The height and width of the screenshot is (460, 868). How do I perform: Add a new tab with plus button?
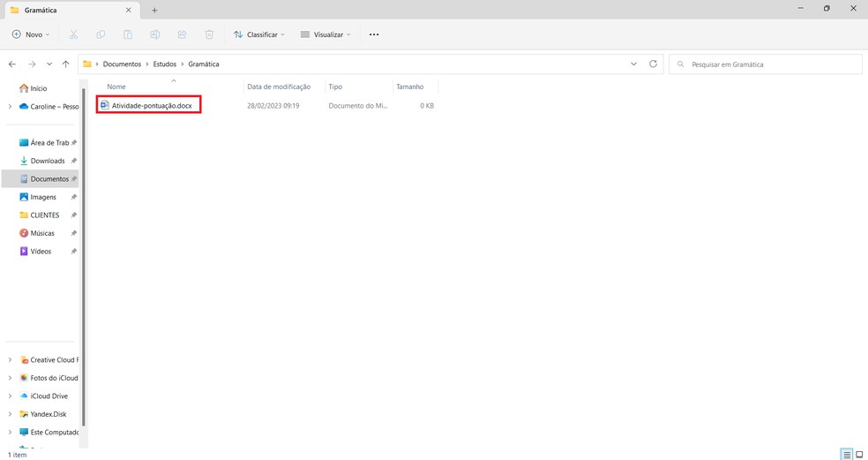point(154,10)
